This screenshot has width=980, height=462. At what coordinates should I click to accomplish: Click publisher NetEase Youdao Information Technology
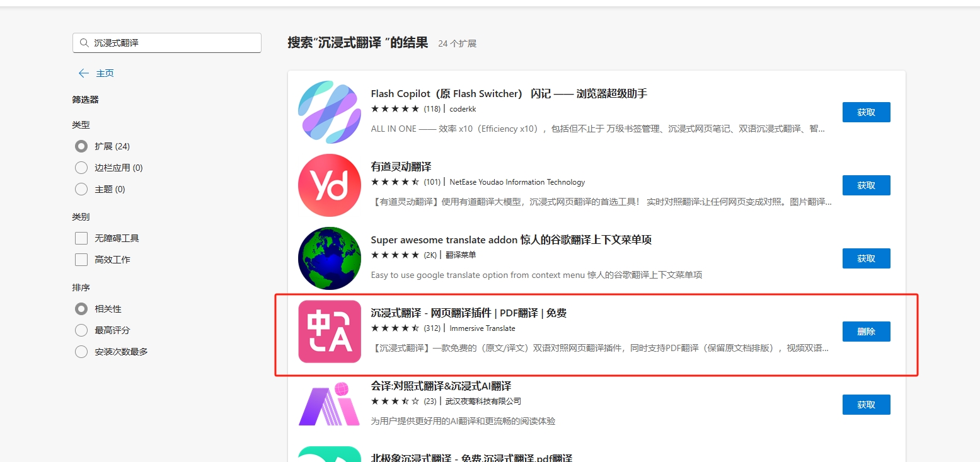click(x=517, y=182)
